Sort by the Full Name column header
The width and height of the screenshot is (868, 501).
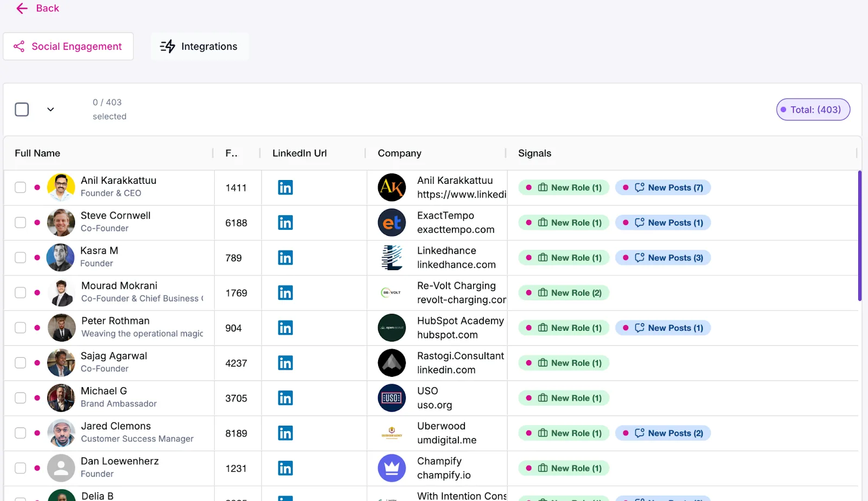pos(37,153)
